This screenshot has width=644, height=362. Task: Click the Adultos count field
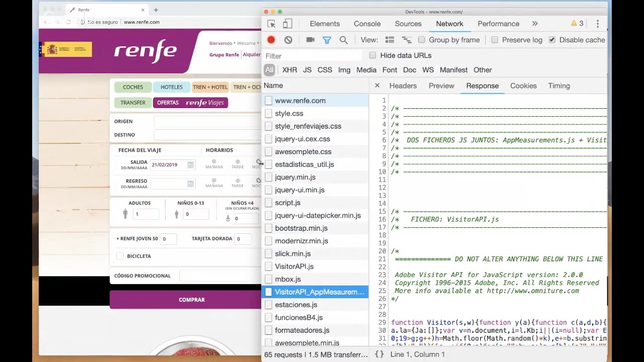point(145,214)
